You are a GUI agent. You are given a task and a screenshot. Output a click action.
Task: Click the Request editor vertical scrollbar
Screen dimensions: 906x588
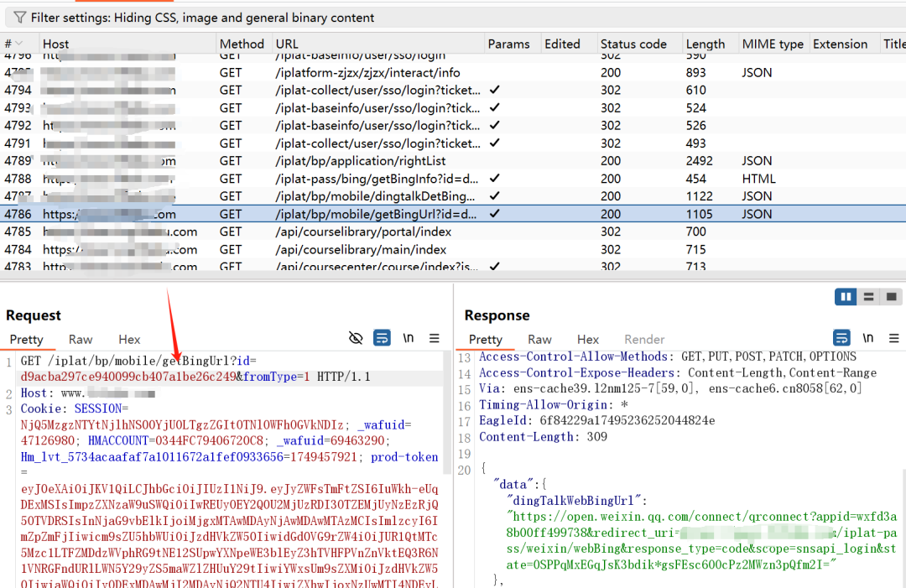click(x=446, y=413)
